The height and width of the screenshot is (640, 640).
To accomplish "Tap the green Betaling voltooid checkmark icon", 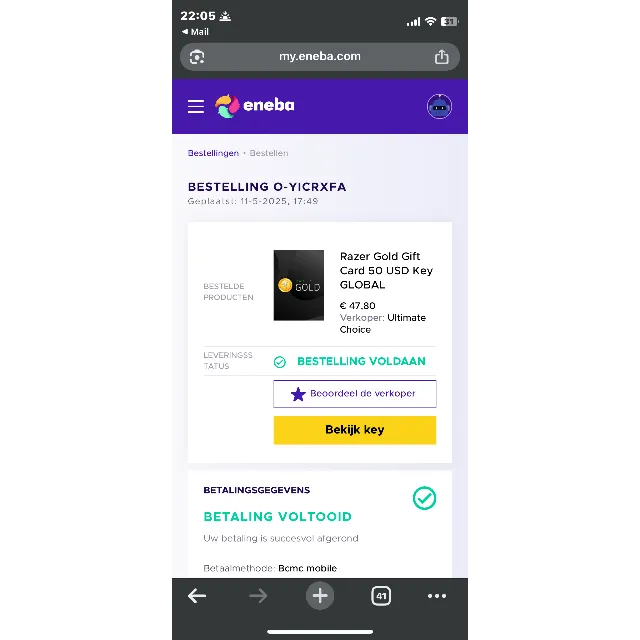I will click(x=424, y=498).
